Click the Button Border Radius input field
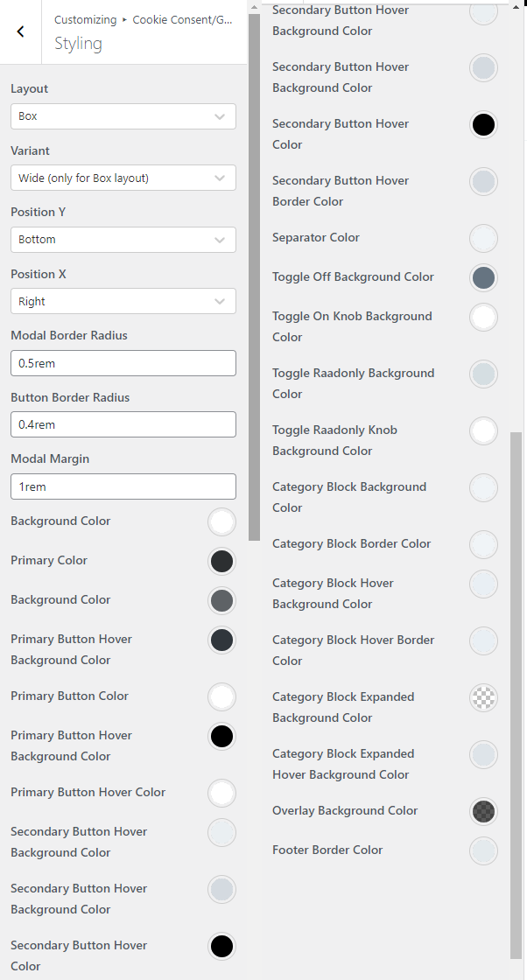 (x=123, y=425)
